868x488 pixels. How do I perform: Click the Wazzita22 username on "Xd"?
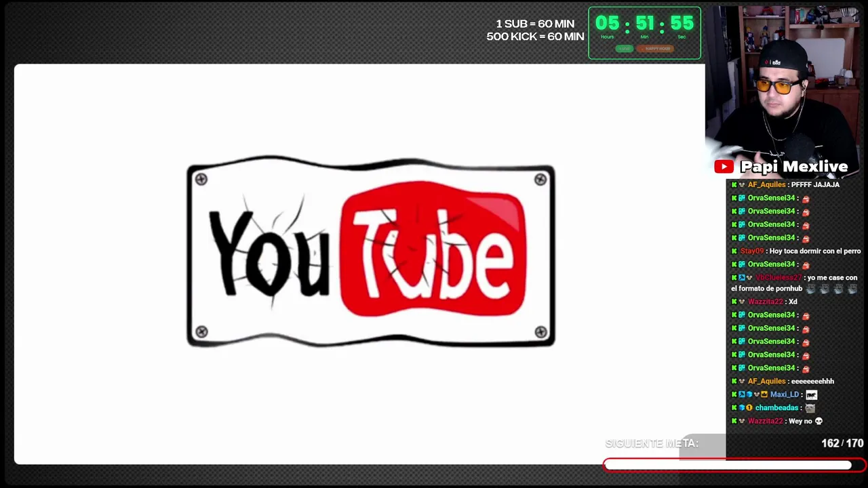766,302
